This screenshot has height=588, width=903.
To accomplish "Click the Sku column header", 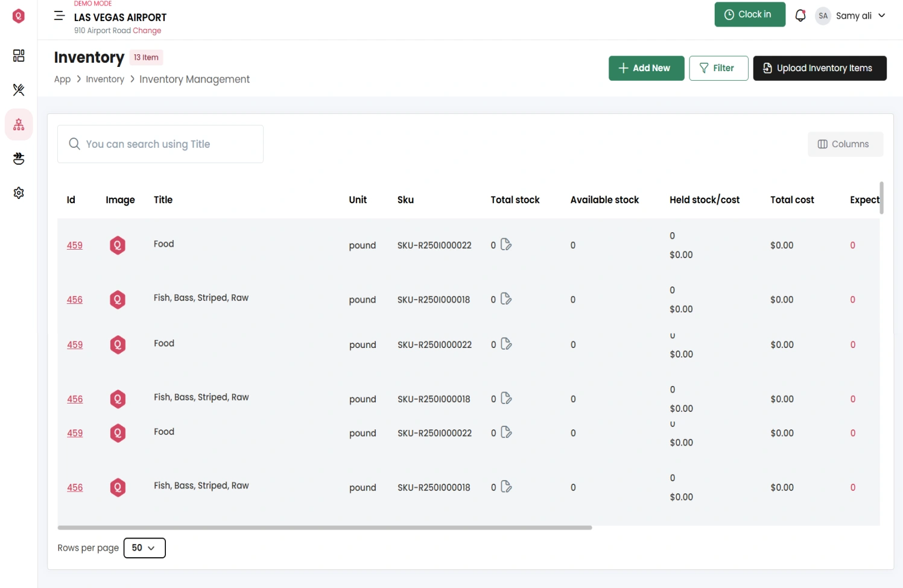I will [405, 200].
